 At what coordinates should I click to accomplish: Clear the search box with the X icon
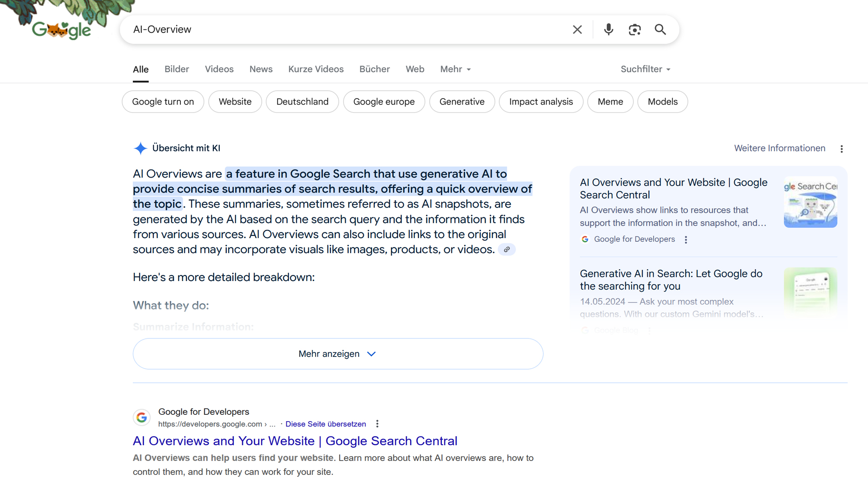tap(577, 30)
